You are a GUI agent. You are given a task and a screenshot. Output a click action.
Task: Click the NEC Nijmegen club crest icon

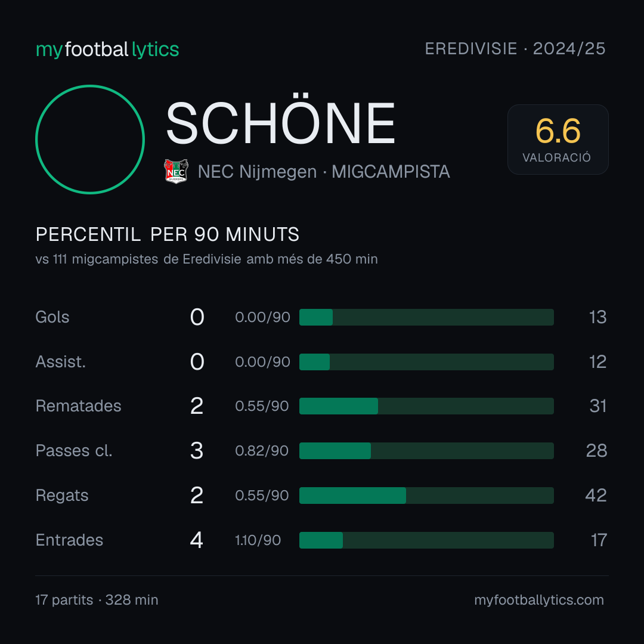coord(176,171)
